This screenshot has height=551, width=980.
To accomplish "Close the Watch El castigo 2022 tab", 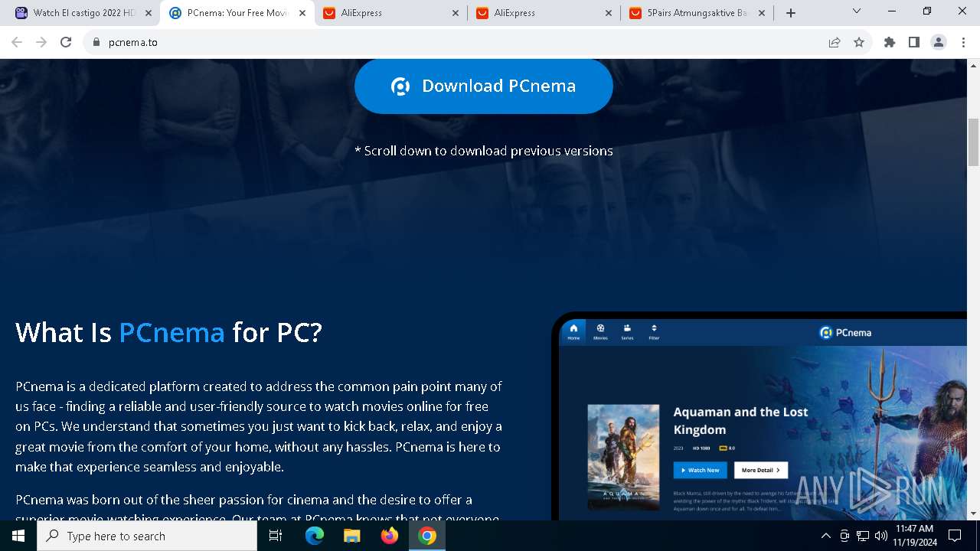I will point(149,13).
